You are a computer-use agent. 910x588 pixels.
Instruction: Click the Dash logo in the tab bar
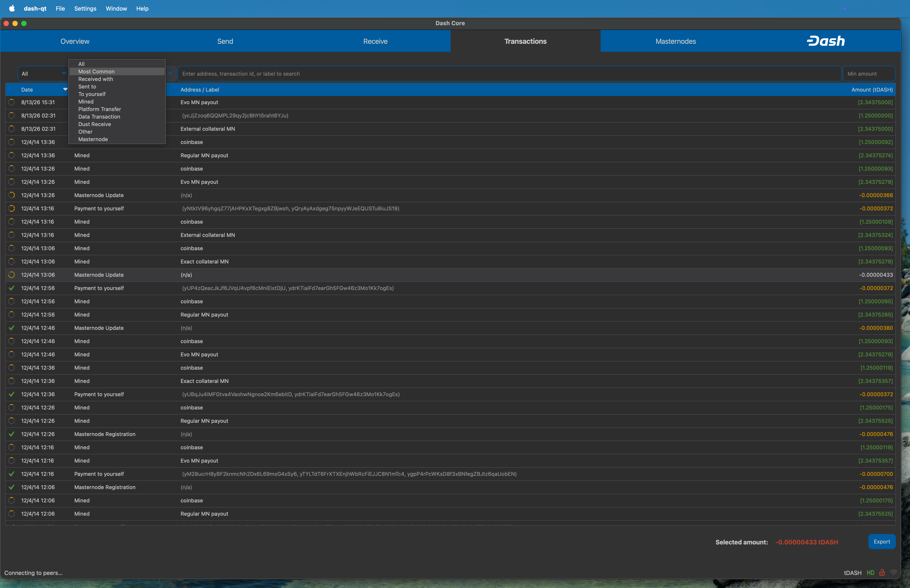point(826,41)
